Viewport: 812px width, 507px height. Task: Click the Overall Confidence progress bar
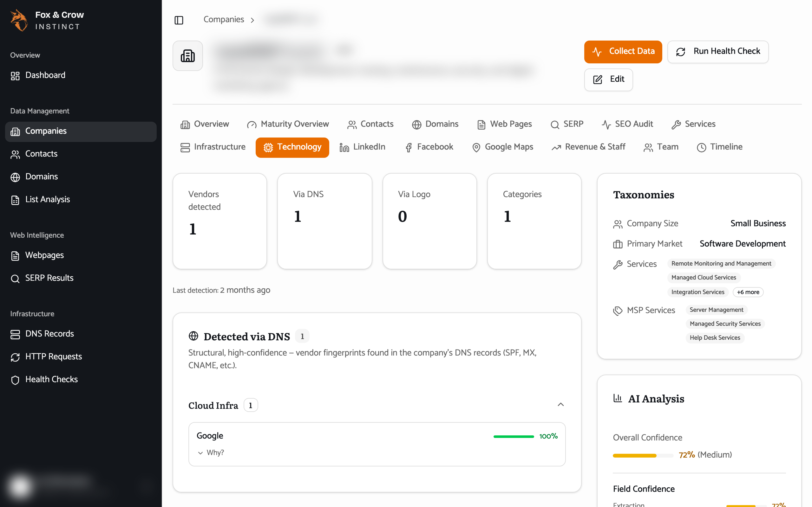643,455
